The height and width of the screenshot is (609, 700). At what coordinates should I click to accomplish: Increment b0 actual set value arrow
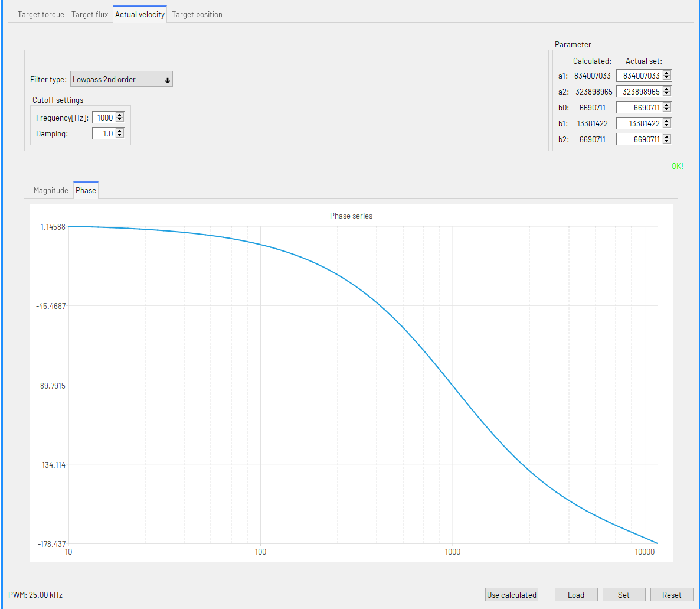(667, 105)
